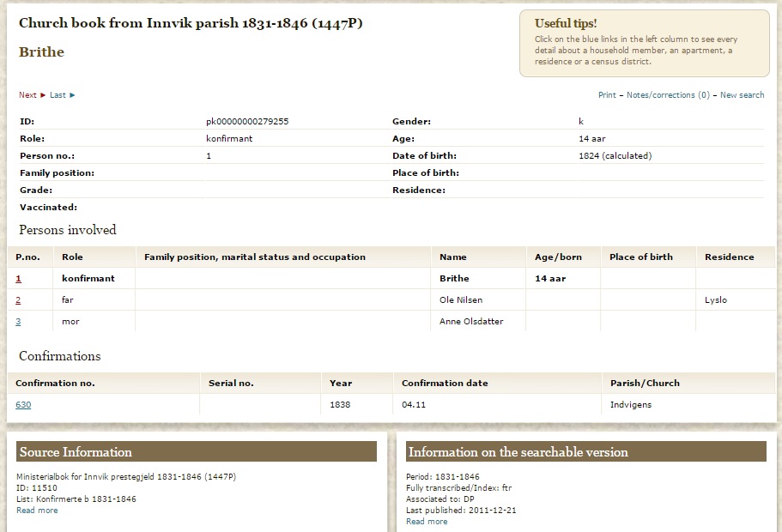Screen dimensions: 782x532
Task: Click the Useful tips box
Action: [x=644, y=43]
